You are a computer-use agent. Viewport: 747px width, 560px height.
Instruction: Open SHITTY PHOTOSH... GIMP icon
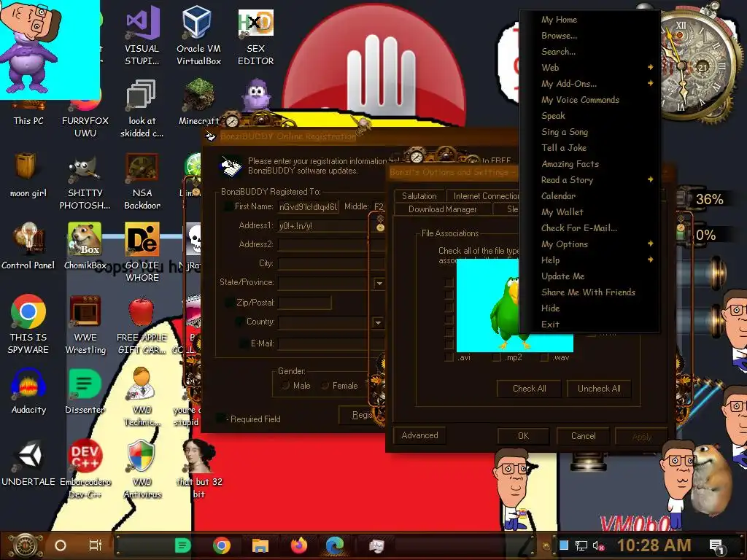pos(85,182)
